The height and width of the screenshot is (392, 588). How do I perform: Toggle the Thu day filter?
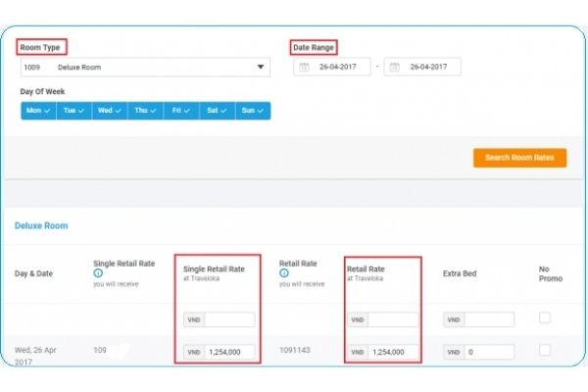[x=144, y=111]
